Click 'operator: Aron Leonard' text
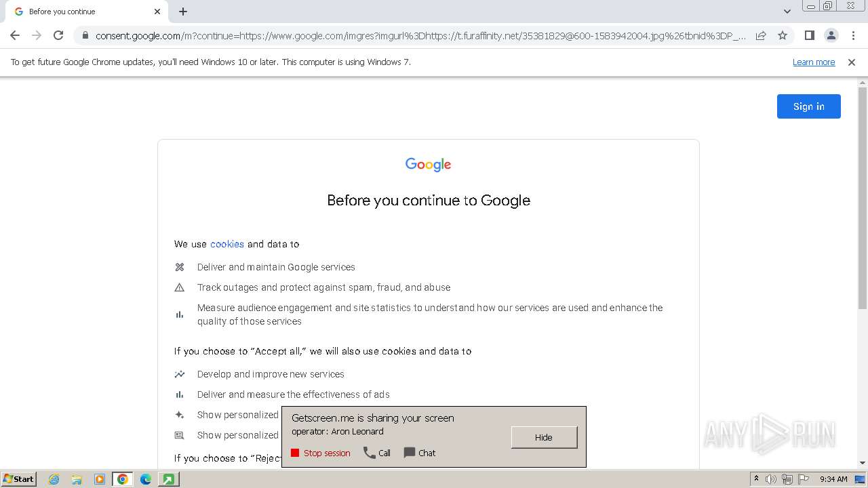The image size is (868, 488). pos(338,431)
